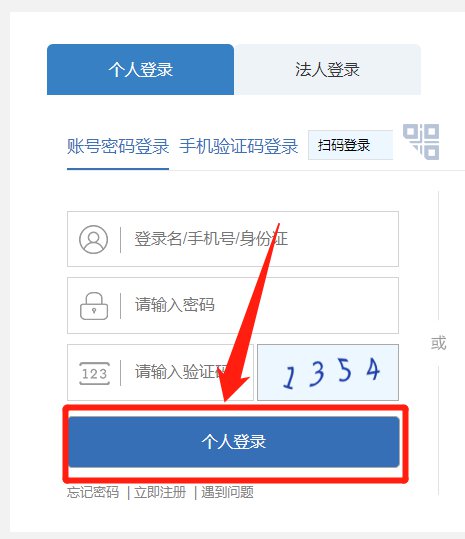The width and height of the screenshot is (465, 539).
Task: Open the 忘记密码 link
Action: (93, 492)
